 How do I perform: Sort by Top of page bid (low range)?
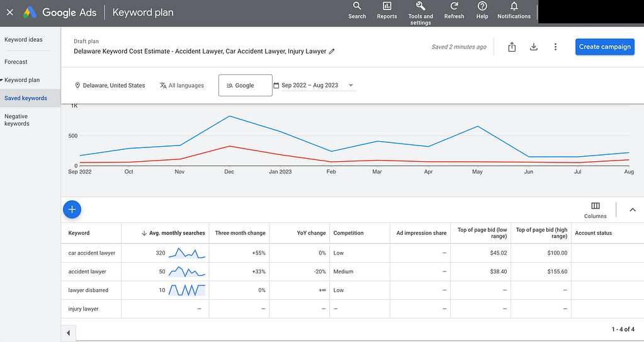click(482, 233)
